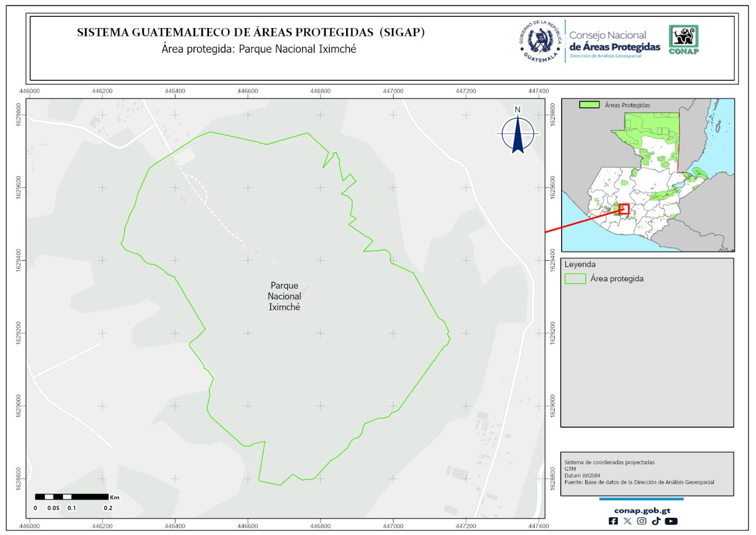Image resolution: width=756 pixels, height=535 pixels.
Task: Click the Instagram icon in the footer
Action: coord(642,521)
